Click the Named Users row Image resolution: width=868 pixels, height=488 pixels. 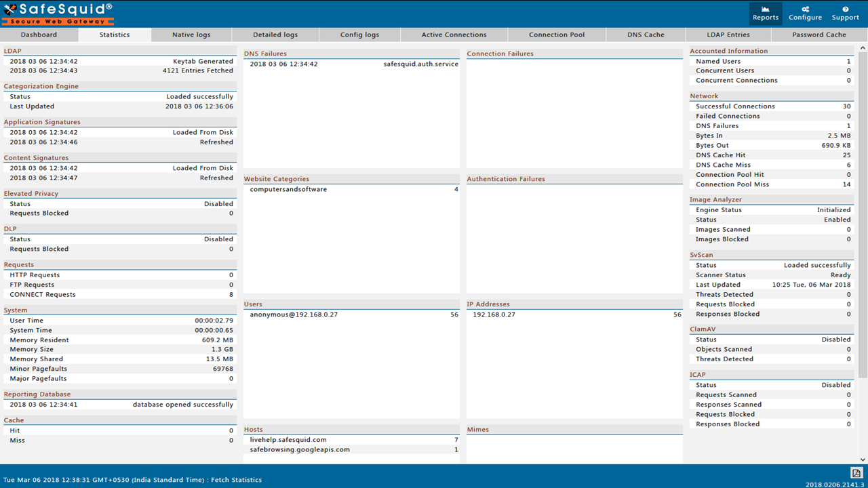[x=772, y=61]
